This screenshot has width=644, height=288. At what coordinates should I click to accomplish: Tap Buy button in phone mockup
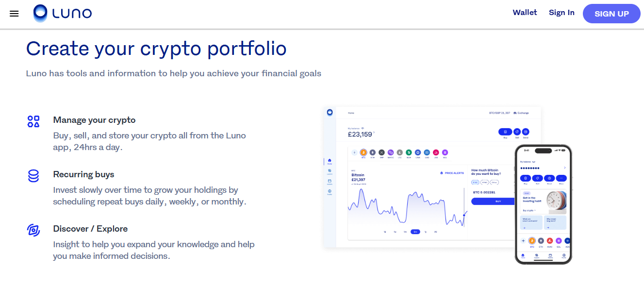click(525, 178)
